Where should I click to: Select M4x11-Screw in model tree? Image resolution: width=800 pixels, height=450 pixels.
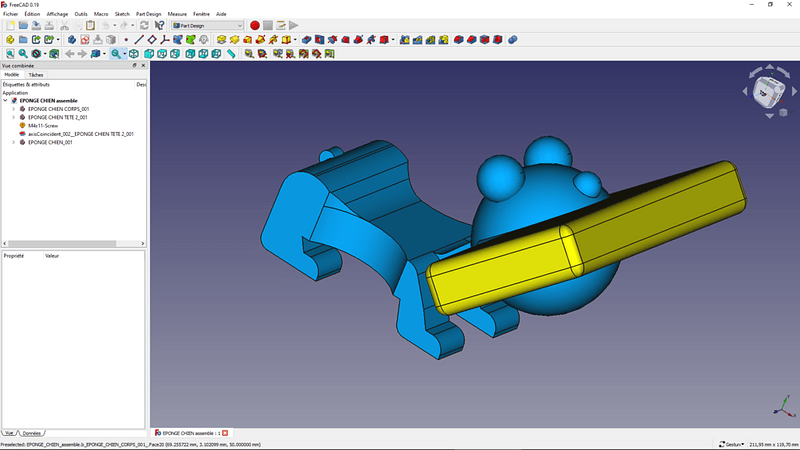[43, 126]
